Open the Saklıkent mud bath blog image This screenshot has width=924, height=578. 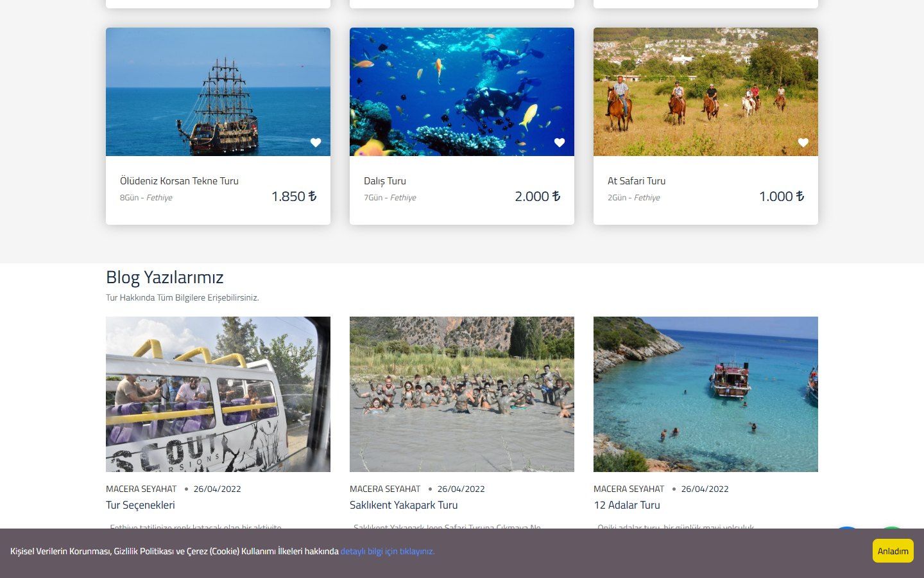click(x=462, y=394)
